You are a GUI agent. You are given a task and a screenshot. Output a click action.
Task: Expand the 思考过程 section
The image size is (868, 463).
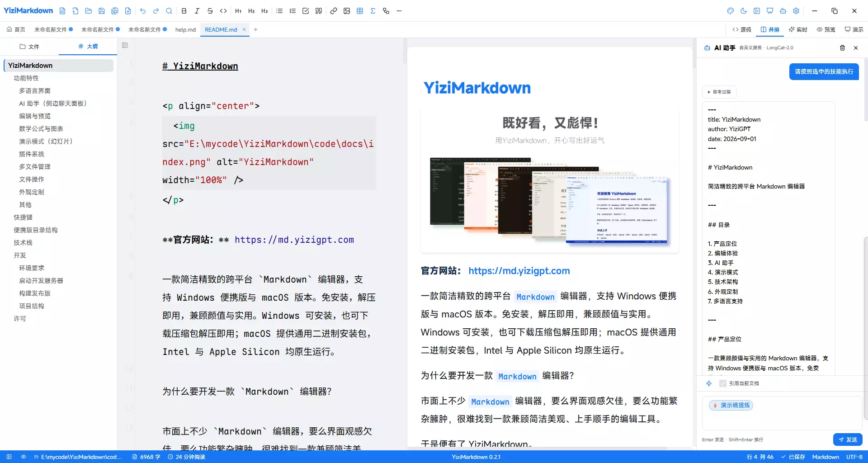pos(719,92)
